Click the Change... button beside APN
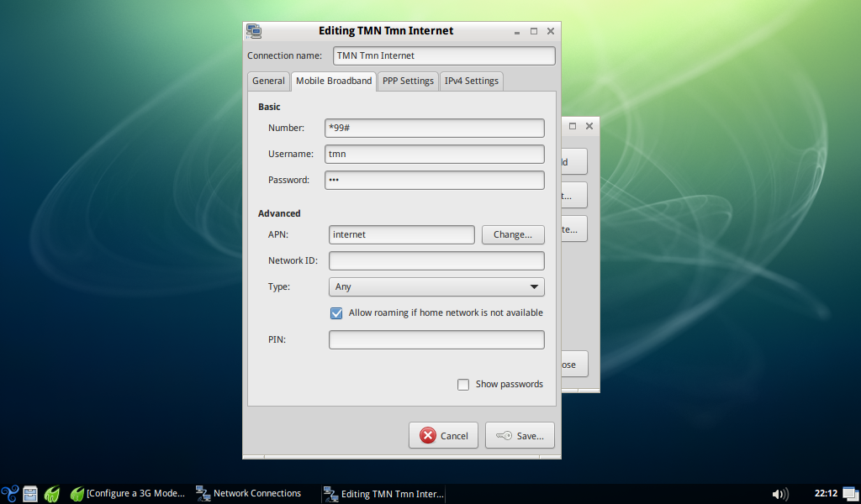 click(x=513, y=235)
